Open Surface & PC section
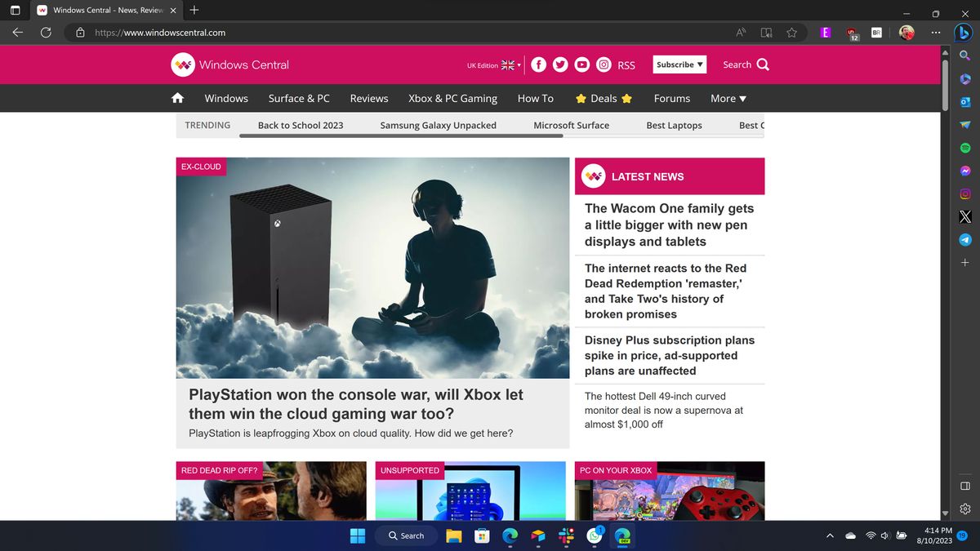The width and height of the screenshot is (980, 551). pos(299,98)
